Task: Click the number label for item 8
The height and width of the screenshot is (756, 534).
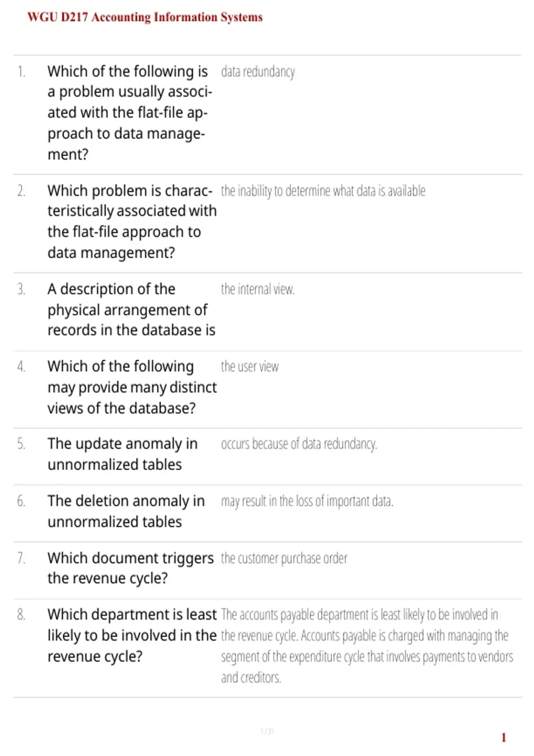Action: (x=21, y=615)
